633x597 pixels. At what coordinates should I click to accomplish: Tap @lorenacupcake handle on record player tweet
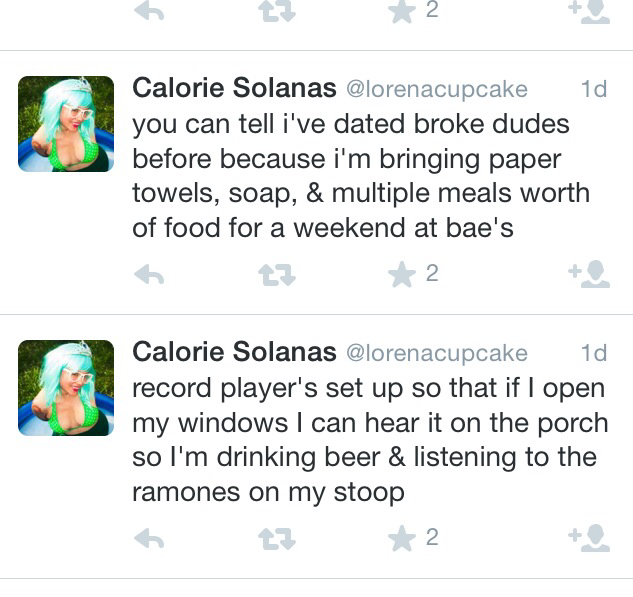point(437,353)
